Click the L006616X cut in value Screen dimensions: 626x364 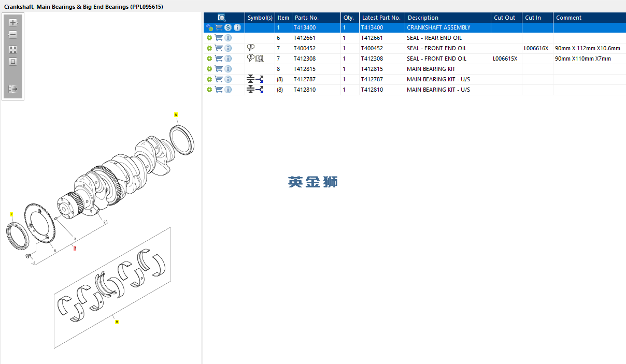[x=536, y=48]
